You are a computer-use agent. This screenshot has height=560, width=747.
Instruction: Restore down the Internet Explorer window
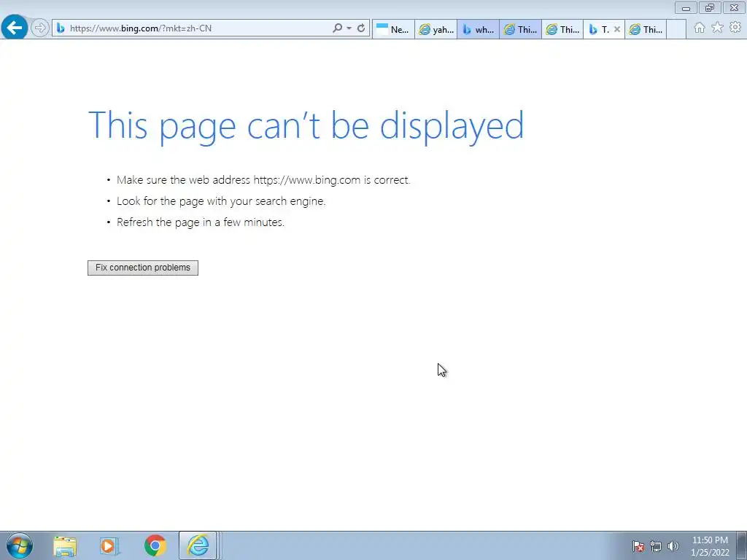click(710, 8)
